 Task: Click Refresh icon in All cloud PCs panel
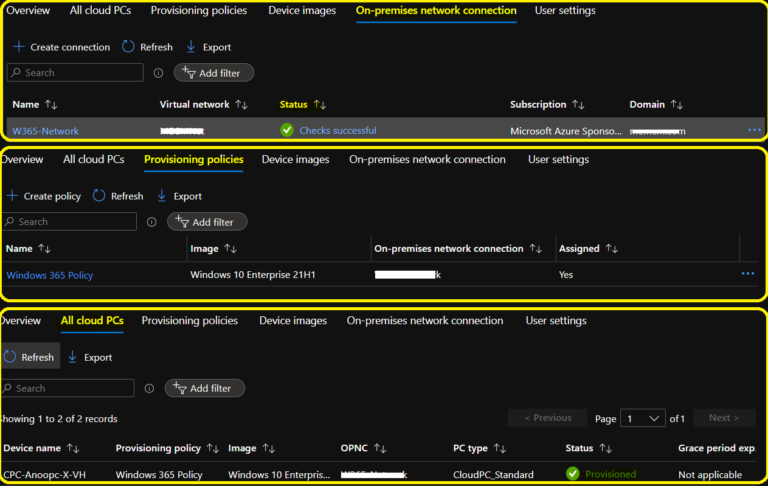click(10, 357)
